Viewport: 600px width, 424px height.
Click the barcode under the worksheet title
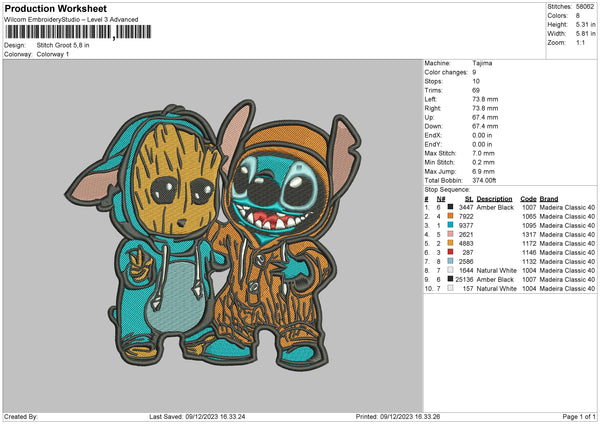78,32
